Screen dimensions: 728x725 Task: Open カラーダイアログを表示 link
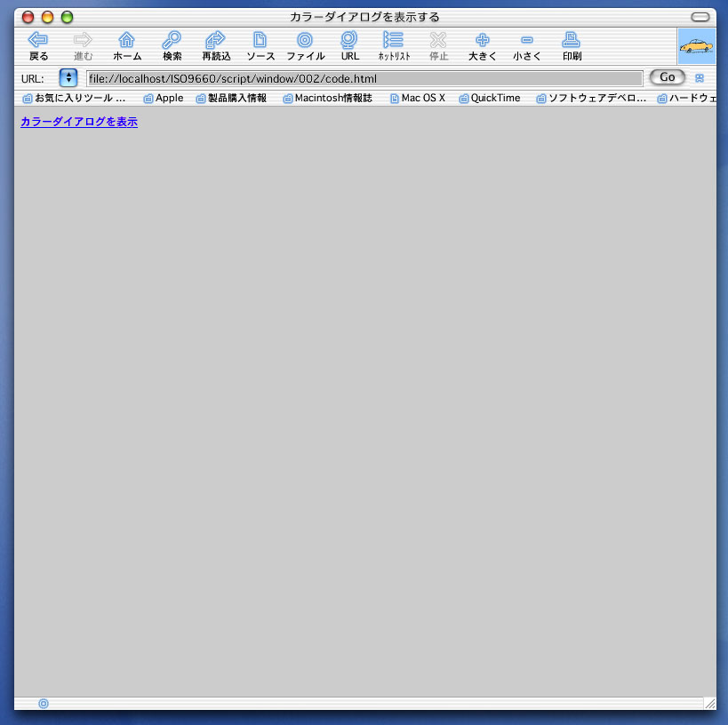(x=79, y=122)
